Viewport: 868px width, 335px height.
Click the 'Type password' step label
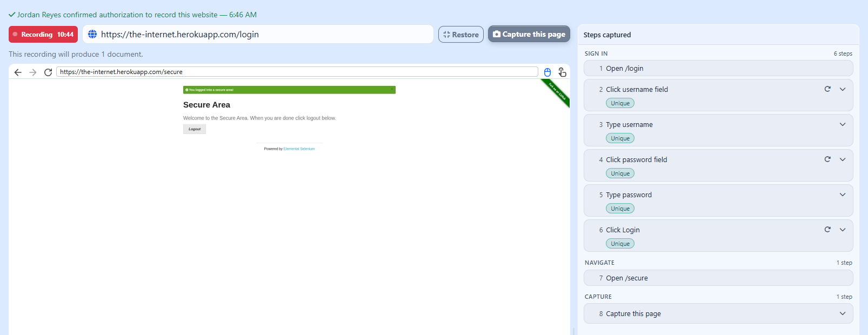pyautogui.click(x=629, y=195)
